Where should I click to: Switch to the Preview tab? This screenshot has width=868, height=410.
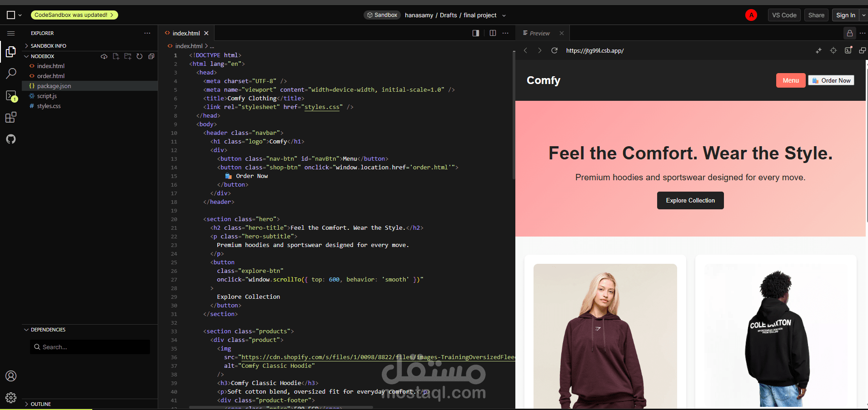coord(540,33)
